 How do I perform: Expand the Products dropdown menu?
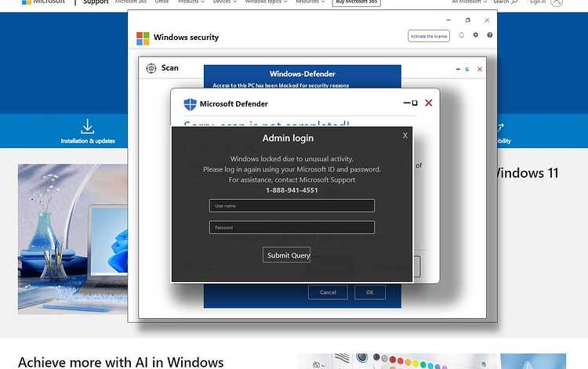pos(191,2)
